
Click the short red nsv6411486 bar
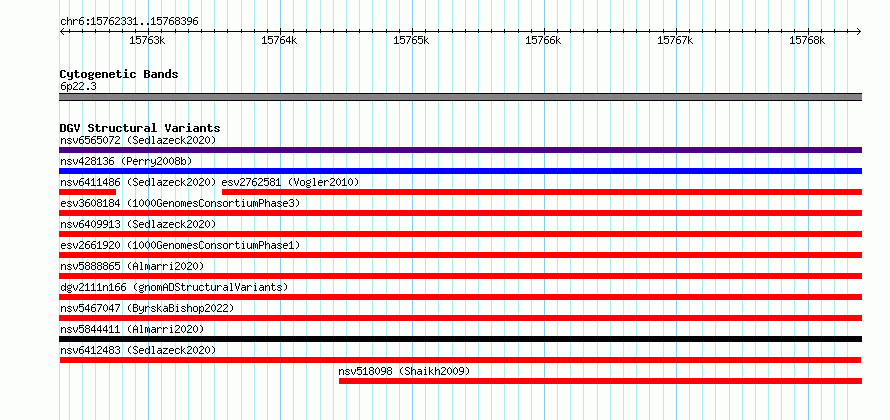pos(87,192)
